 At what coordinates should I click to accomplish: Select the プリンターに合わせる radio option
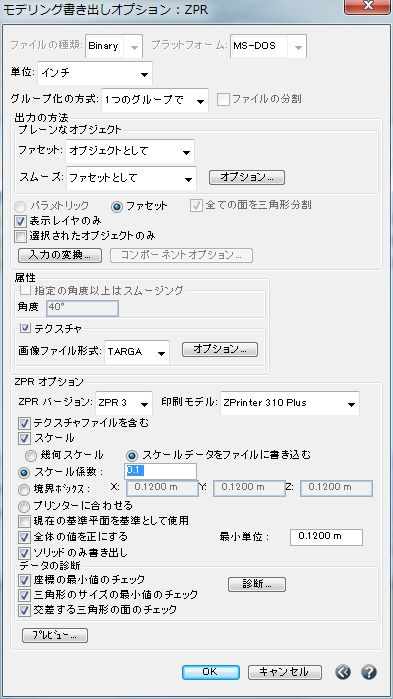[25, 506]
